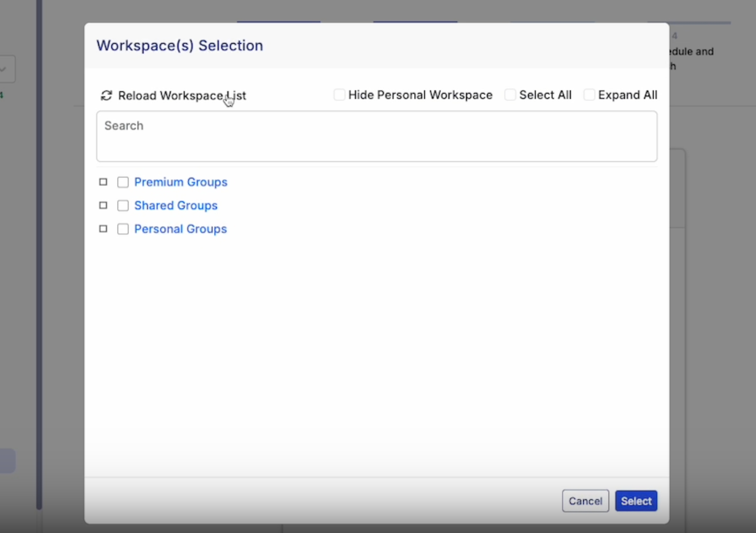Expand the Premium Groups tree node
This screenshot has width=756, height=533.
click(x=103, y=182)
